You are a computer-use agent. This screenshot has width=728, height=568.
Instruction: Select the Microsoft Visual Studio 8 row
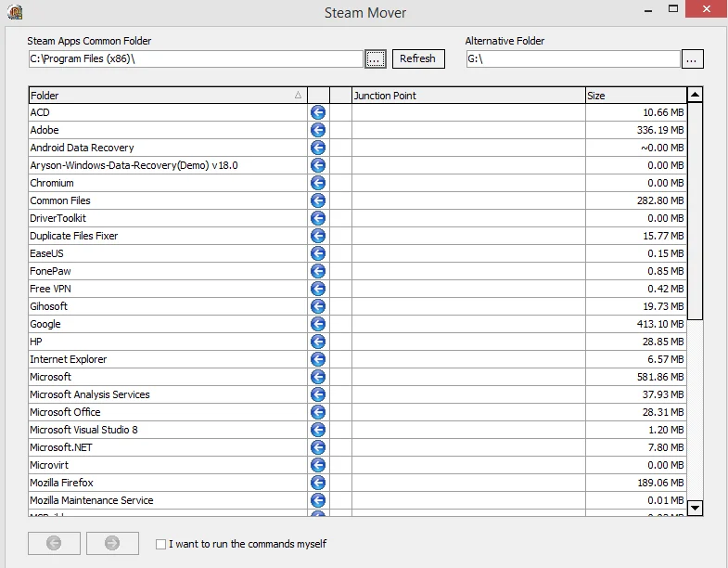[167, 430]
